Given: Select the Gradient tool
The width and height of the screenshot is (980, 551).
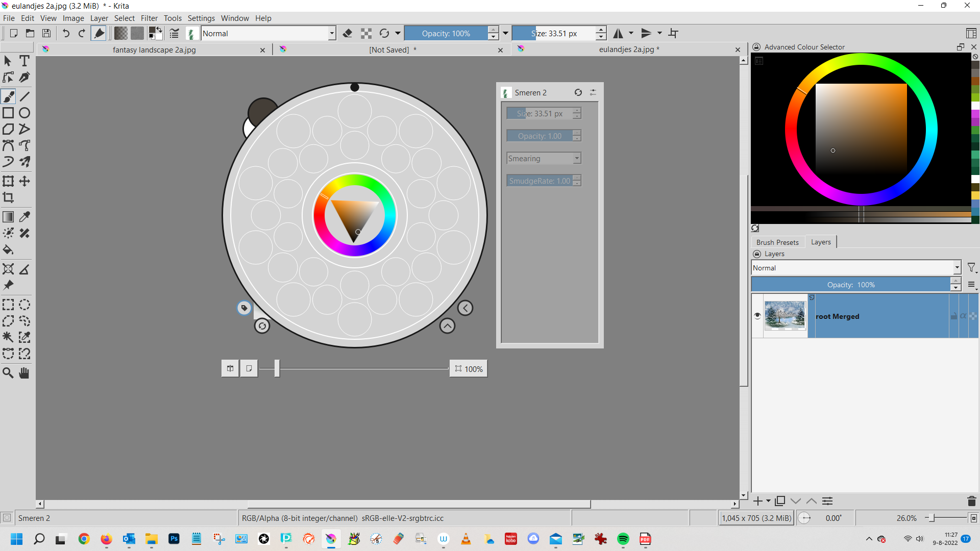Looking at the screenshot, I should [8, 217].
